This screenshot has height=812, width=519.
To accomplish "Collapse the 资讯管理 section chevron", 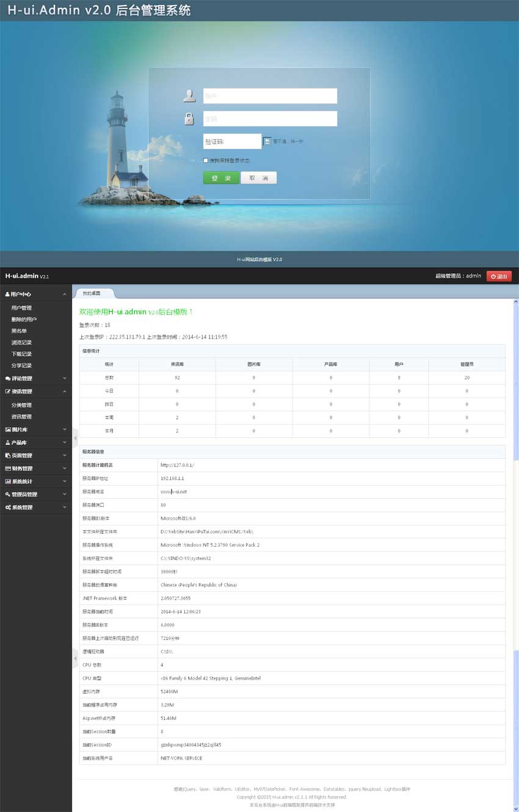I will click(65, 391).
